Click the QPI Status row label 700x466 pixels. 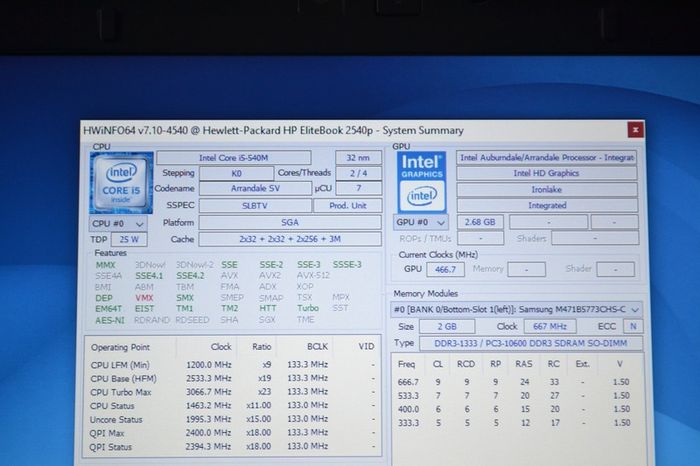coord(111,447)
